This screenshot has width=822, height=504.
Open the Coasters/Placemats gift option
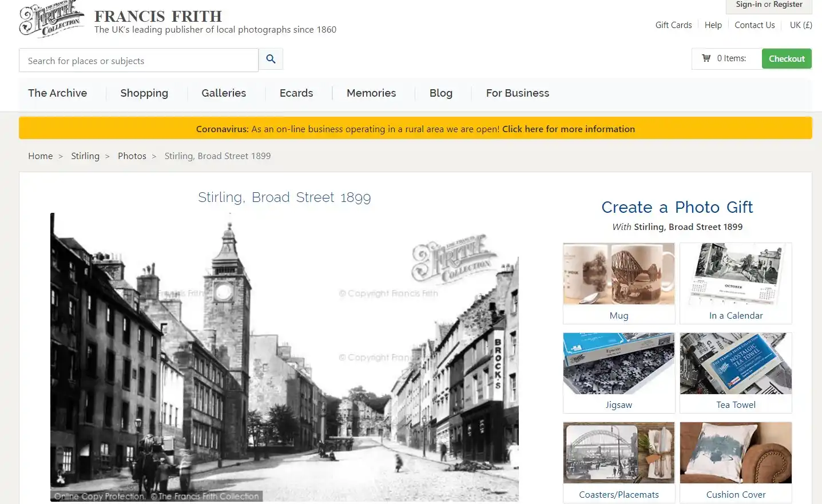tap(618, 453)
